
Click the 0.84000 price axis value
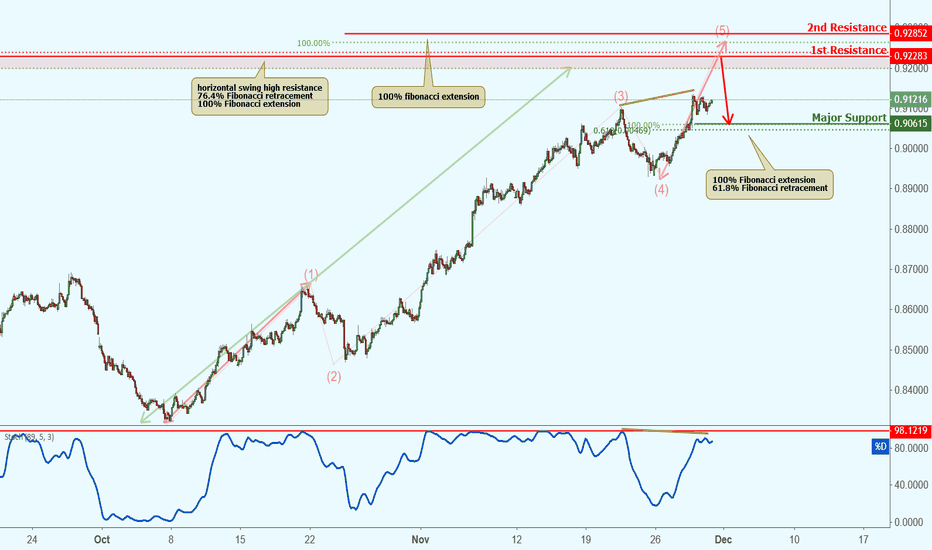pyautogui.click(x=911, y=390)
